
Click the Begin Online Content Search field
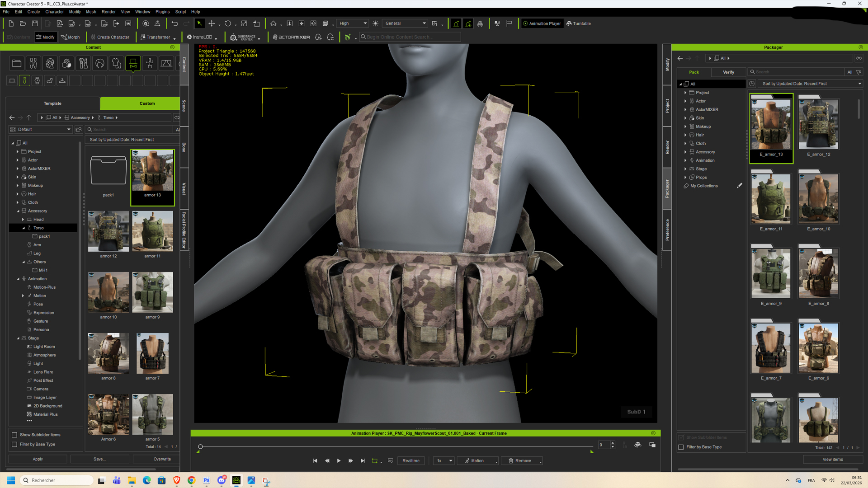pos(410,37)
